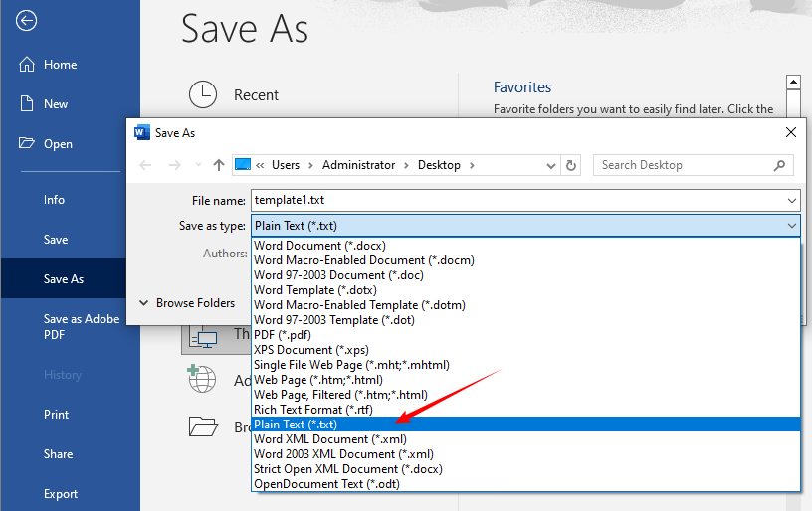Choose PDF (*.pdf) file type
Image resolution: width=812 pixels, height=511 pixels.
pos(525,335)
